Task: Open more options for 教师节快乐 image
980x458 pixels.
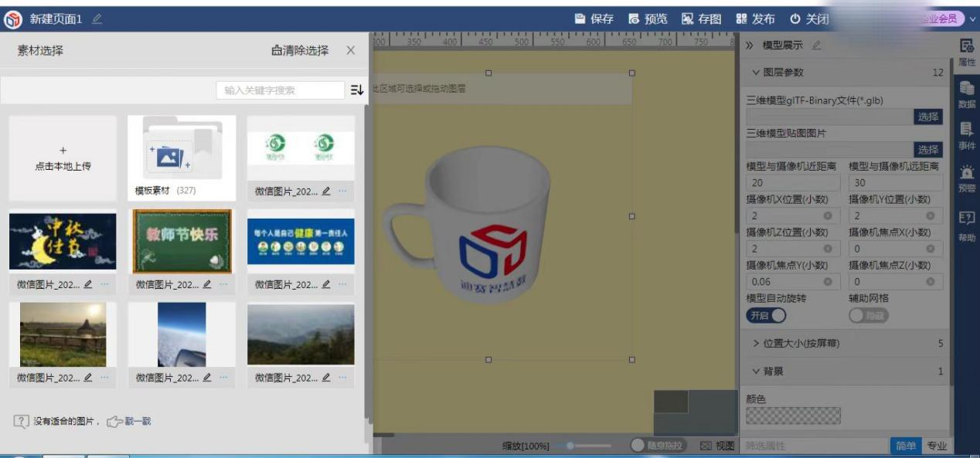Action: 223,284
